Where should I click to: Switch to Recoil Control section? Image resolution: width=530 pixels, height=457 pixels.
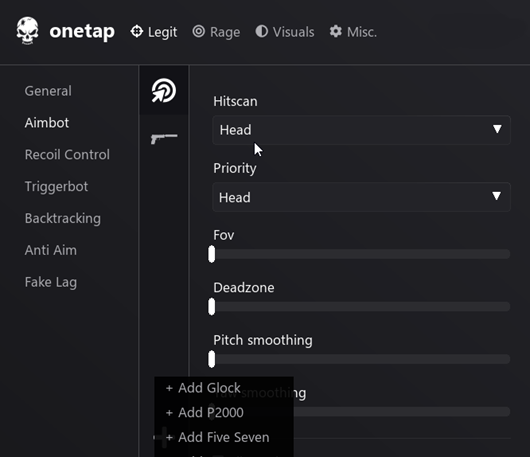[x=67, y=154]
